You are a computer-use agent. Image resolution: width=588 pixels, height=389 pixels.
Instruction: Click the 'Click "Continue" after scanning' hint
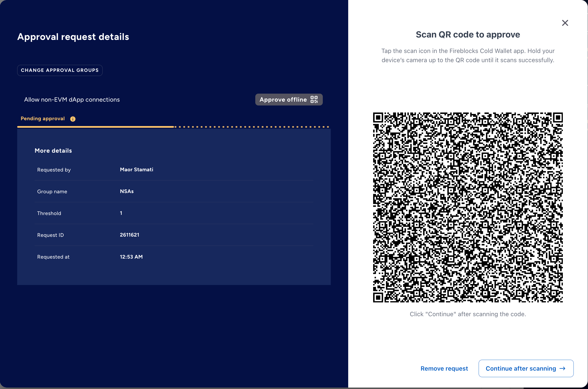pyautogui.click(x=468, y=314)
